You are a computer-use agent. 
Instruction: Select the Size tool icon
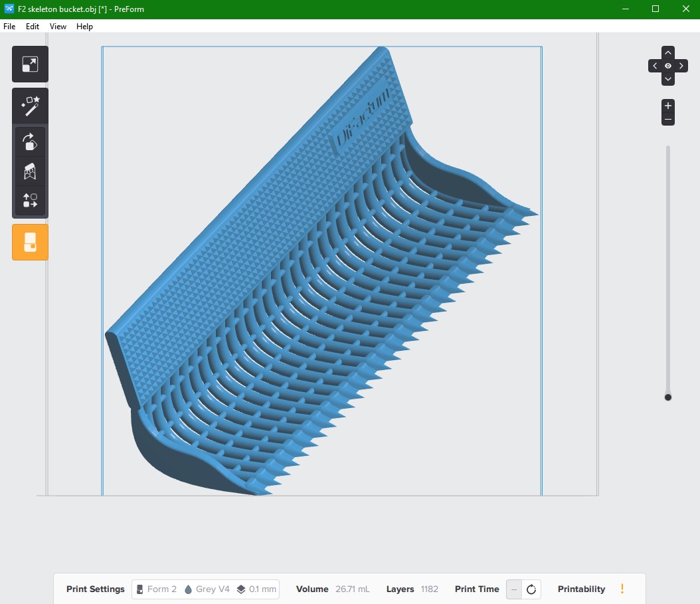click(30, 64)
